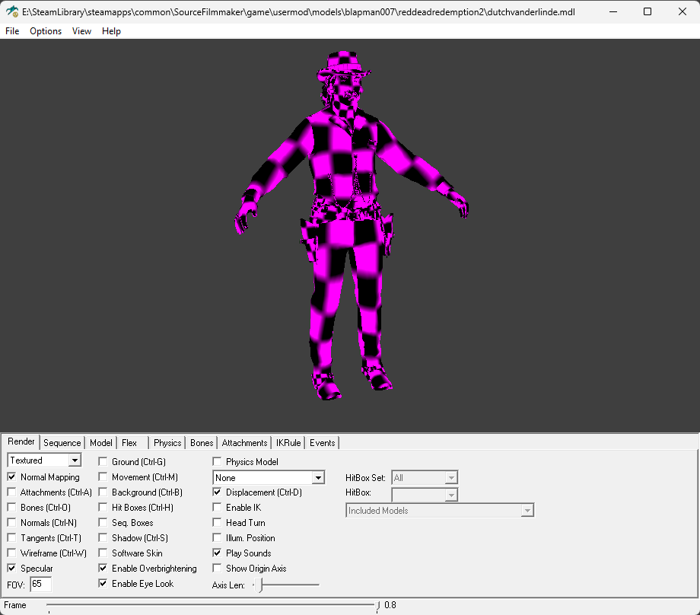Open the View menu
Screen dimensions: 700x615
coord(81,30)
